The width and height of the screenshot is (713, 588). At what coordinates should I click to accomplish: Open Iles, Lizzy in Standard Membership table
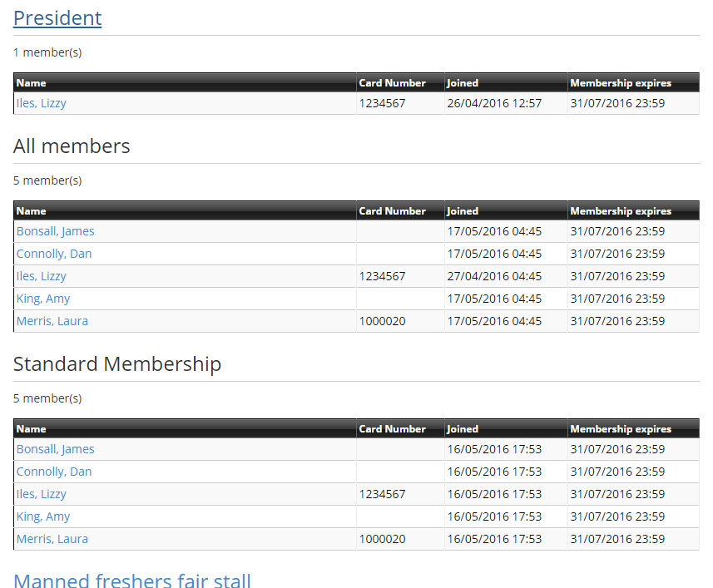(42, 494)
